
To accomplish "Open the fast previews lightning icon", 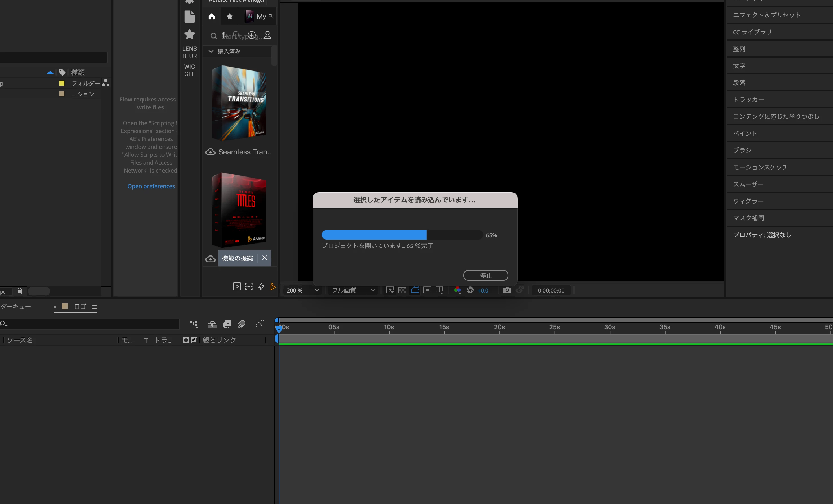I will tap(390, 290).
